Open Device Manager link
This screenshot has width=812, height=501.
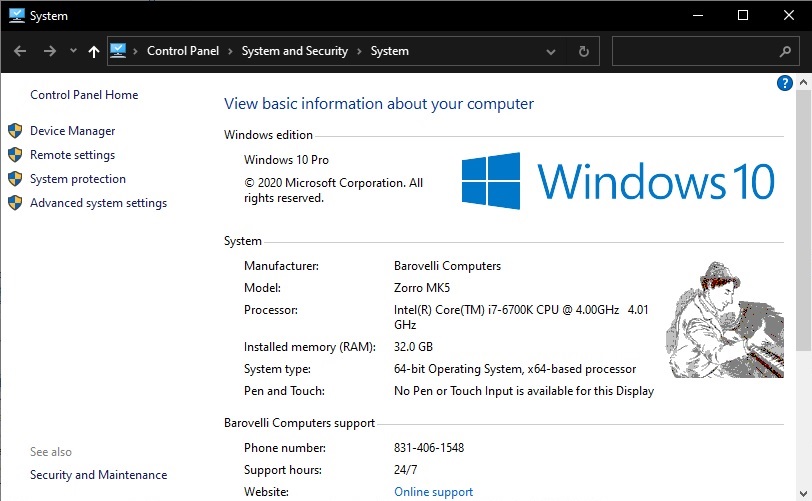72,131
